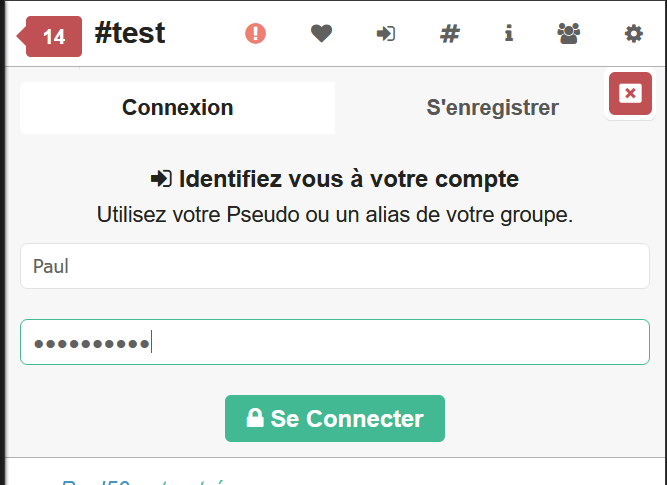The width and height of the screenshot is (667, 485).
Task: Open the users list icon
Action: point(568,33)
